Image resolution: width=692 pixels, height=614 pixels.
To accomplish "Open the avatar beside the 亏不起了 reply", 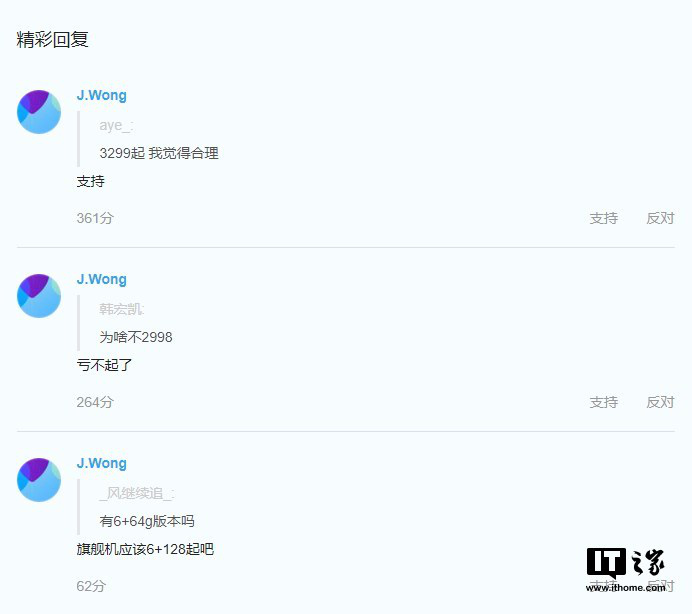I will (x=39, y=296).
